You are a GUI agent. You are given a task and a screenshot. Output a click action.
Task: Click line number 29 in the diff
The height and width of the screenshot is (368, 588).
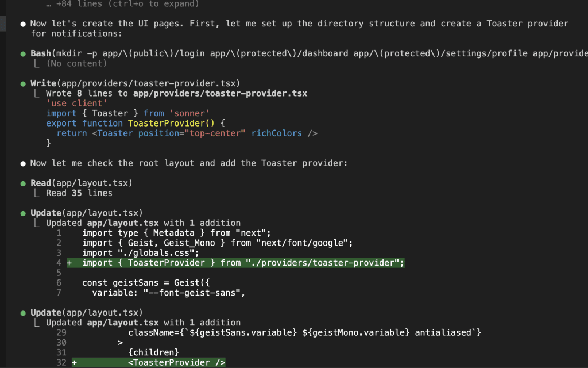[62, 333]
